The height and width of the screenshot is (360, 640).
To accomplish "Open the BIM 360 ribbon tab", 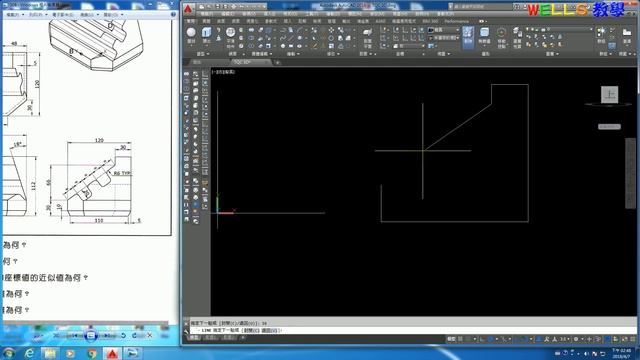I will click(430, 21).
